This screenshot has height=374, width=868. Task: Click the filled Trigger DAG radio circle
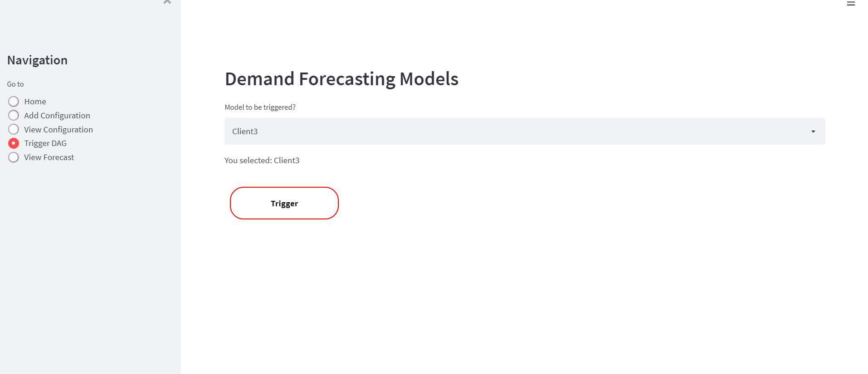pos(13,143)
